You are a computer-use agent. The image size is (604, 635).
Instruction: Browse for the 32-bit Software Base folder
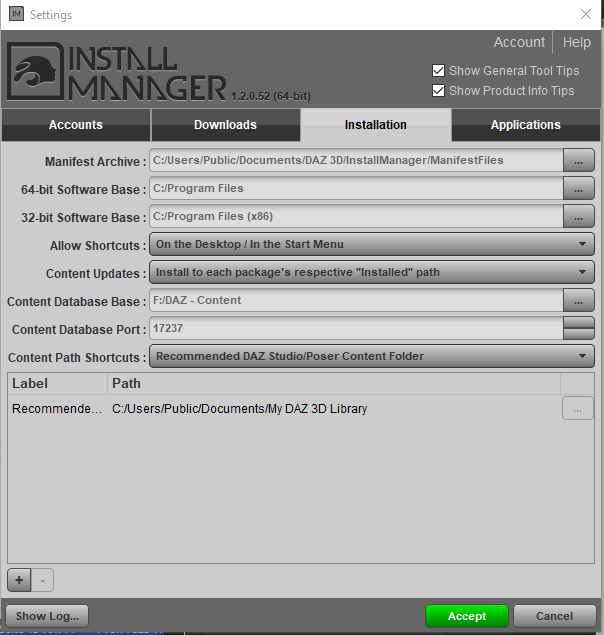click(578, 216)
